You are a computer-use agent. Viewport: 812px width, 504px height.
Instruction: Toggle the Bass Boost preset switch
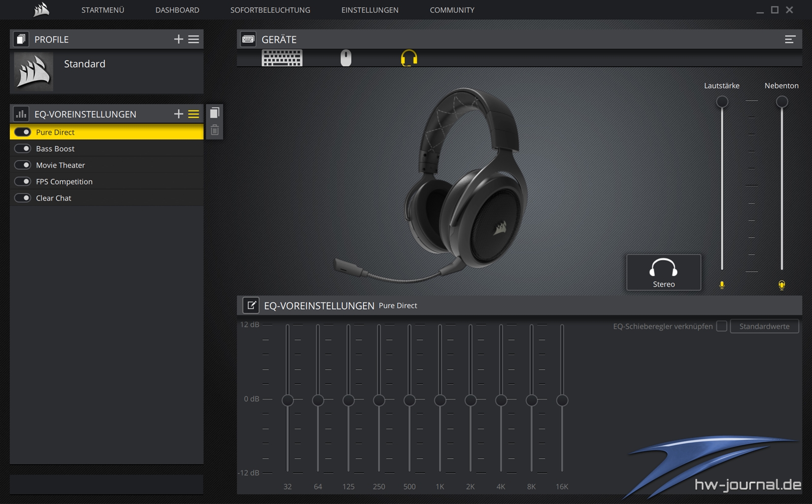pyautogui.click(x=23, y=149)
